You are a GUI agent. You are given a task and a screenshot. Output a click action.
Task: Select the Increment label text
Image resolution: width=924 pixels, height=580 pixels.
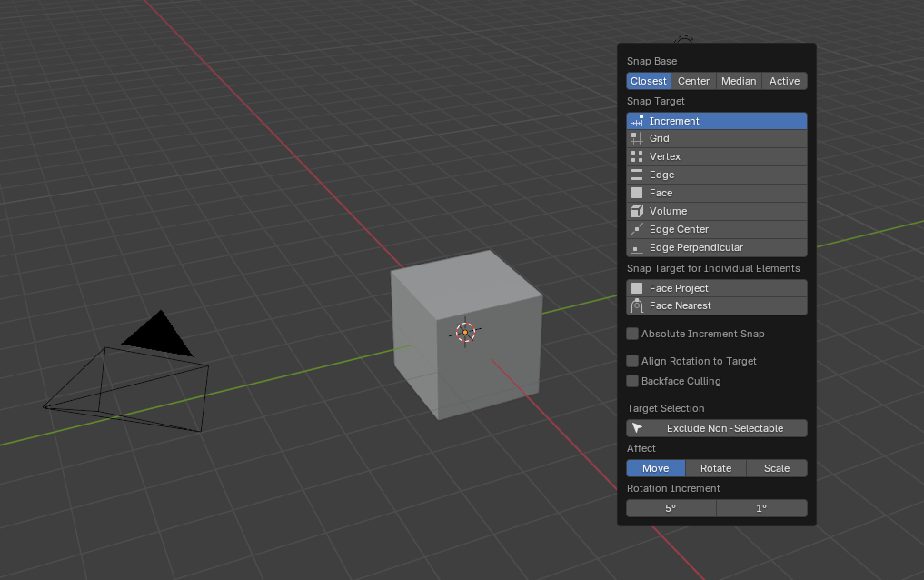pyautogui.click(x=674, y=121)
